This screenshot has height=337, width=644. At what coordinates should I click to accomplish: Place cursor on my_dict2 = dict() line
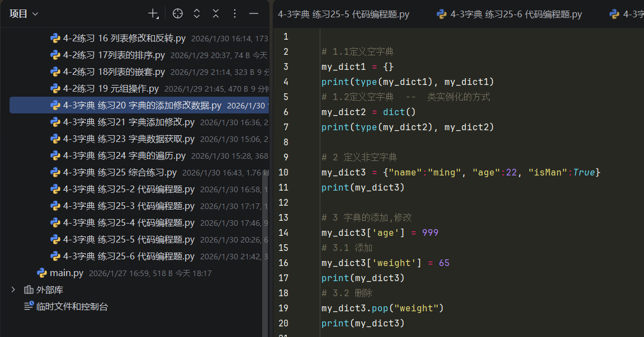(368, 112)
